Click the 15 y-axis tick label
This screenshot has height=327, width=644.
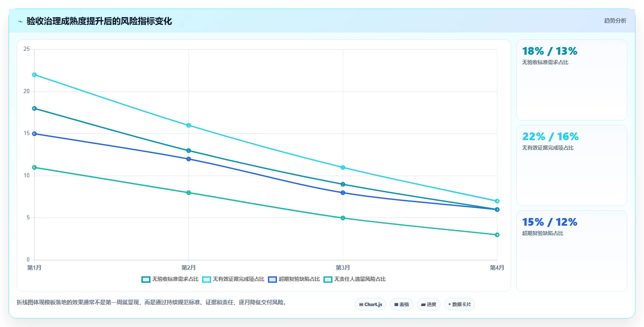point(26,134)
